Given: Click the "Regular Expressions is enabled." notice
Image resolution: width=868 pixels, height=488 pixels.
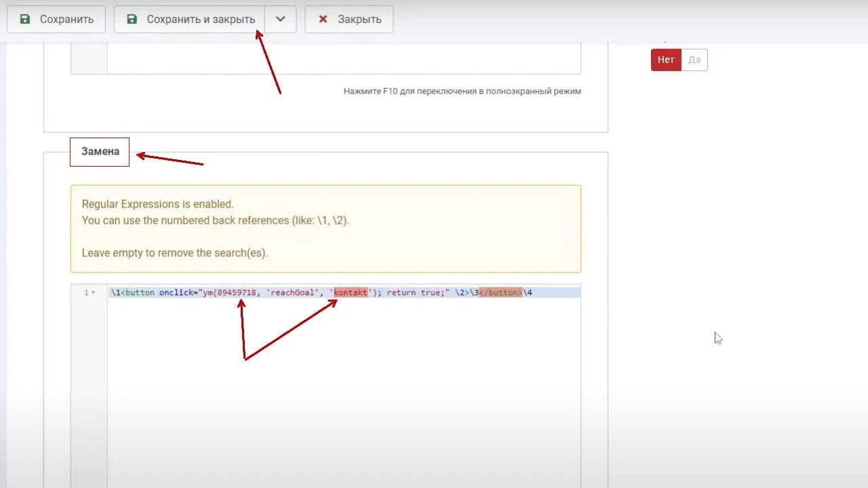Looking at the screenshot, I should pos(157,204).
